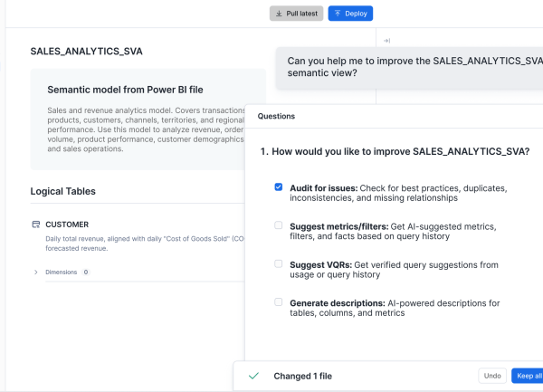Click the Logical Tables heading
Screen dimensions: 543x392
pyautogui.click(x=62, y=191)
